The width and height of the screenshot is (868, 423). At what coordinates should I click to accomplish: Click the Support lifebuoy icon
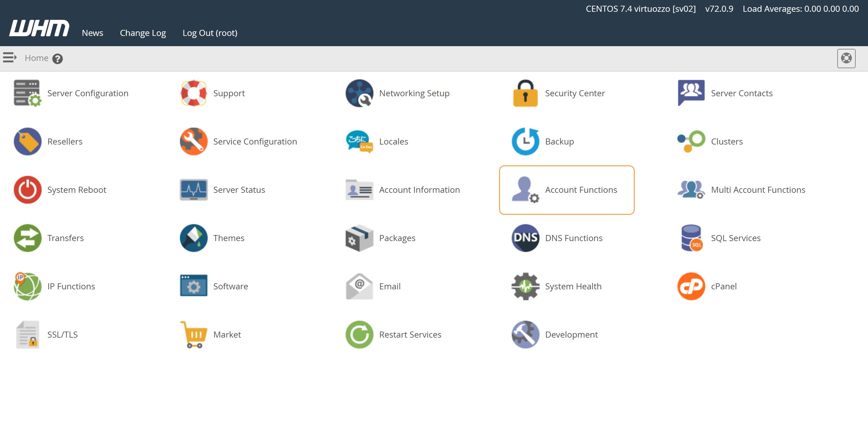(x=193, y=93)
